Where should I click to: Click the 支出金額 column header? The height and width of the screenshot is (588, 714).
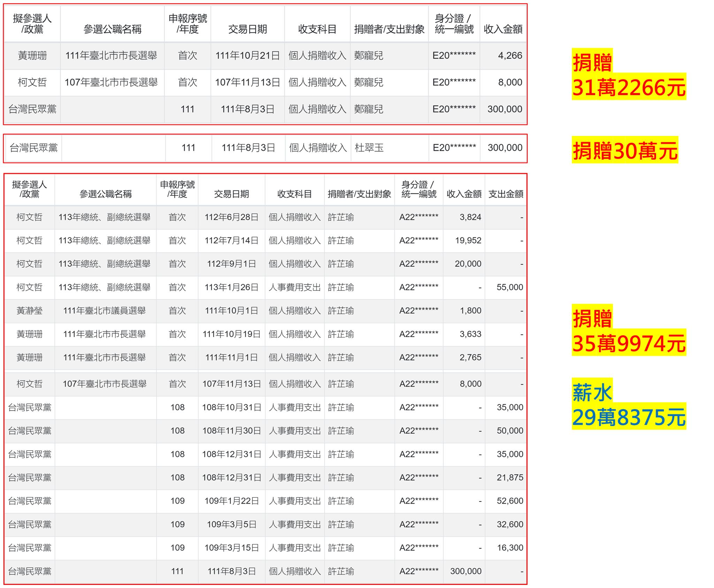506,194
